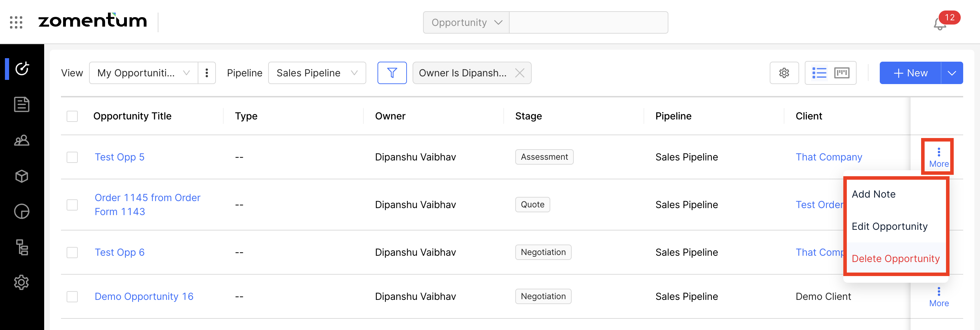Switch to list view icon

click(819, 73)
